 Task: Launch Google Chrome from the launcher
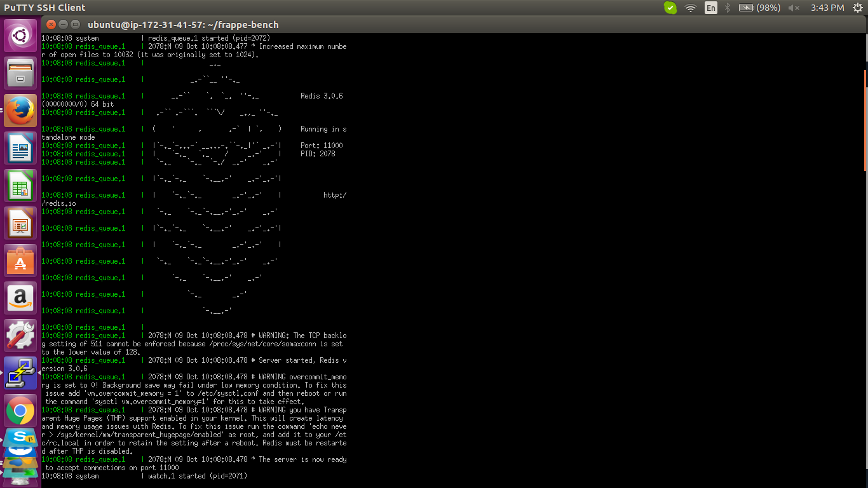pyautogui.click(x=20, y=410)
